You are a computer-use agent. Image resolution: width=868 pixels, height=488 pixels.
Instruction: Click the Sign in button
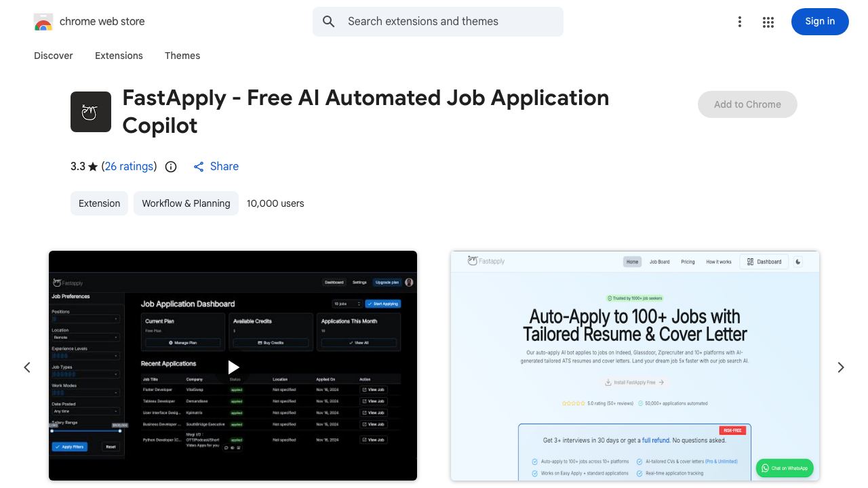coord(820,22)
